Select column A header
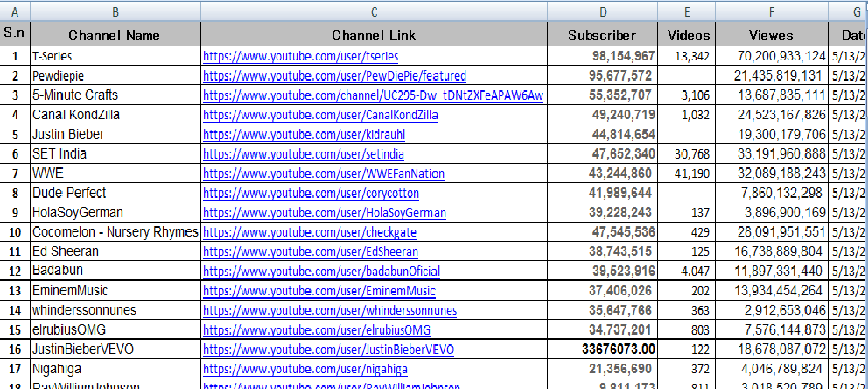The height and width of the screenshot is (389, 868). point(15,11)
